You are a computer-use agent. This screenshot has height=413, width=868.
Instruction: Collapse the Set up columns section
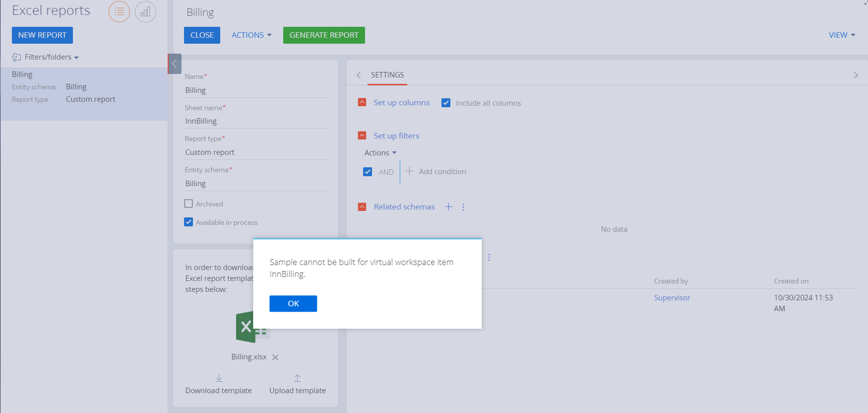362,102
